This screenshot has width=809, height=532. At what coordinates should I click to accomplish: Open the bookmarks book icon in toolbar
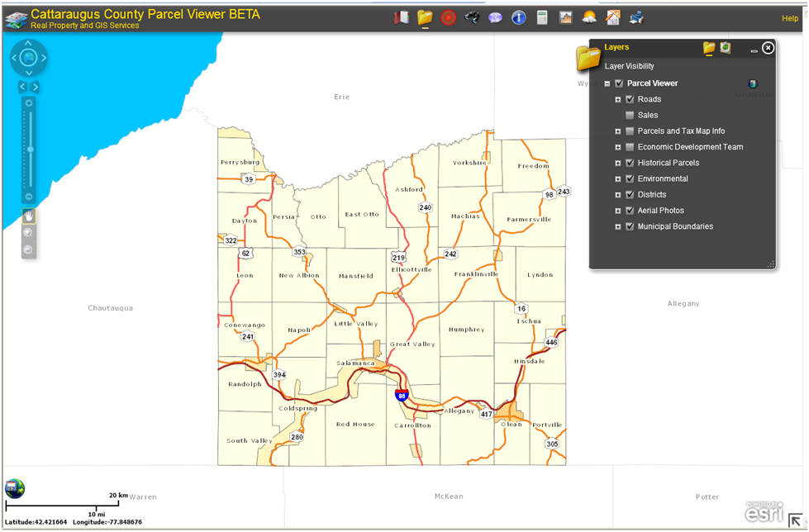point(402,18)
